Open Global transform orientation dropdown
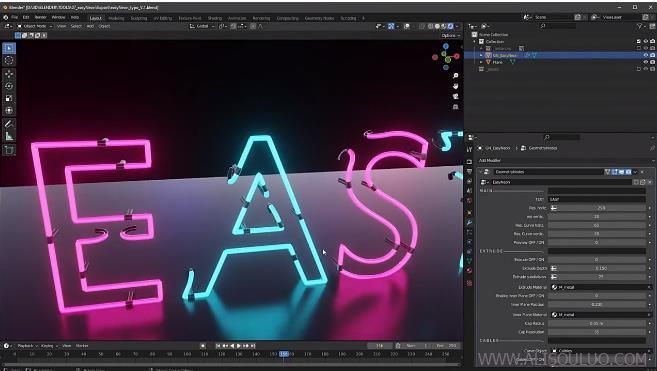The width and height of the screenshot is (657, 371). 202,26
